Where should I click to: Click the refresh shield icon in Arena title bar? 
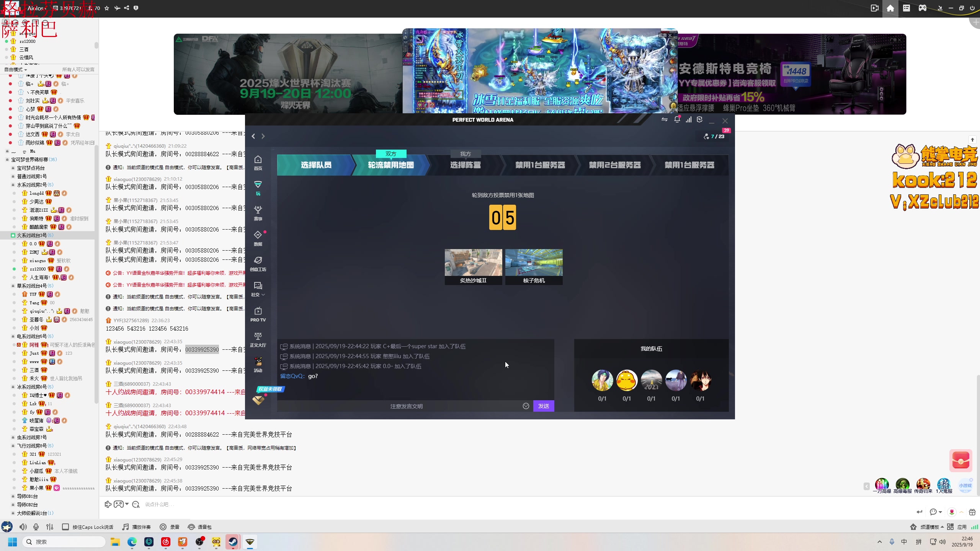tap(700, 119)
